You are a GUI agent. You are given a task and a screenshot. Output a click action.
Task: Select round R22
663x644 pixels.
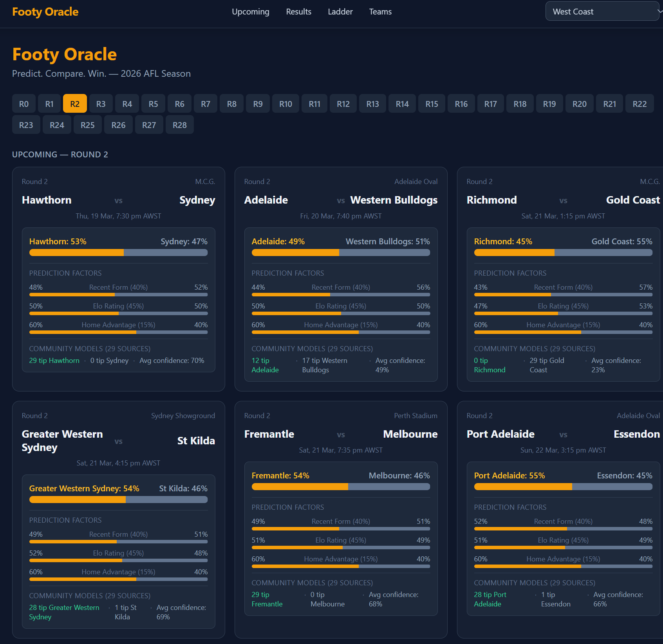tap(640, 104)
